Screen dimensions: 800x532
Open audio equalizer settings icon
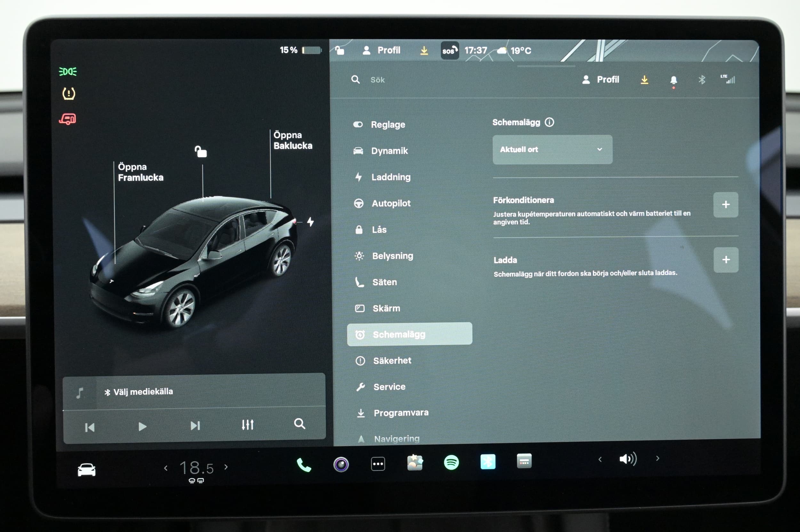pos(247,425)
